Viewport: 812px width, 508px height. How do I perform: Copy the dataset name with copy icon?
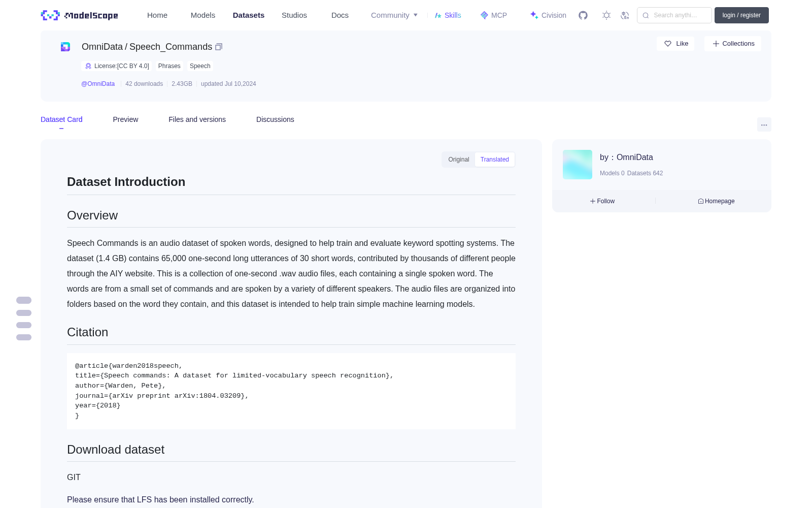click(219, 47)
